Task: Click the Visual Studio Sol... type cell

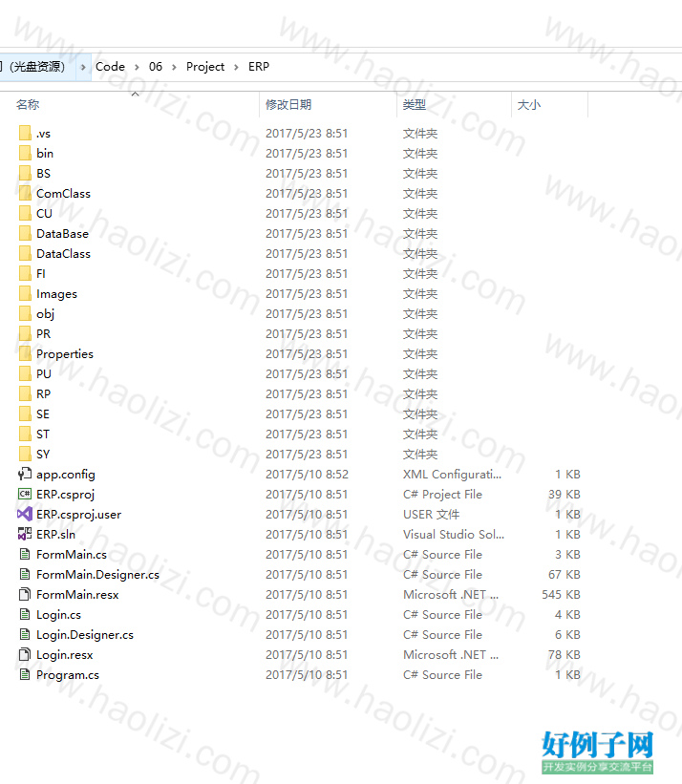Action: coord(454,534)
